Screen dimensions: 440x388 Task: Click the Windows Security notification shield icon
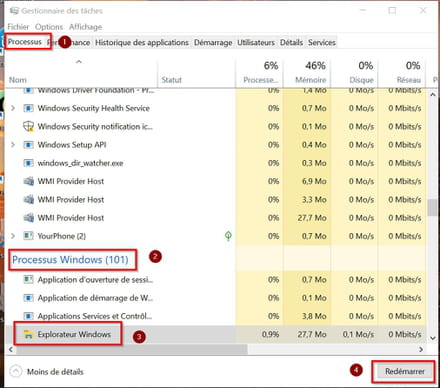[28, 126]
